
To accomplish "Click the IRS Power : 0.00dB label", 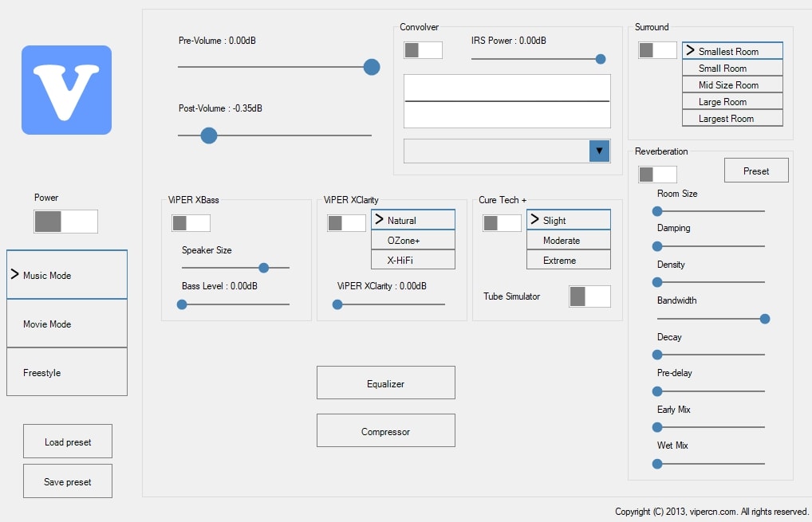I will tap(509, 41).
